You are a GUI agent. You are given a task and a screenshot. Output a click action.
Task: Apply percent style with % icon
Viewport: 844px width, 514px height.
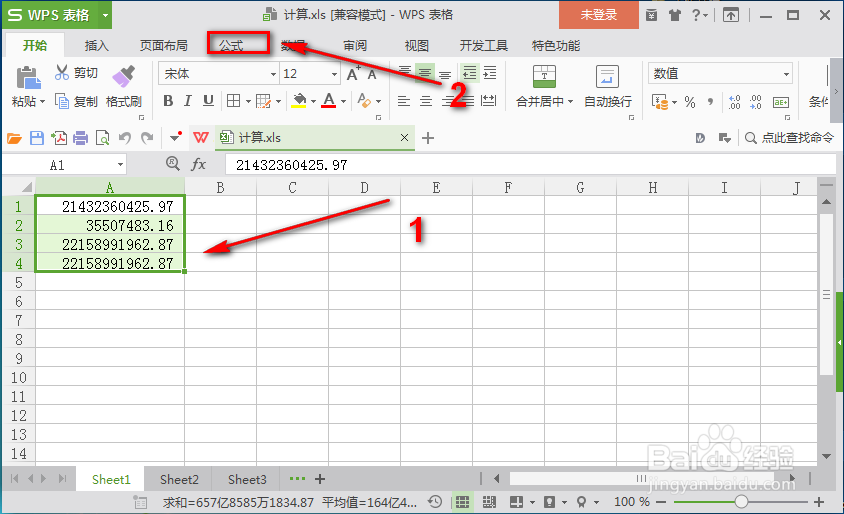pos(690,102)
